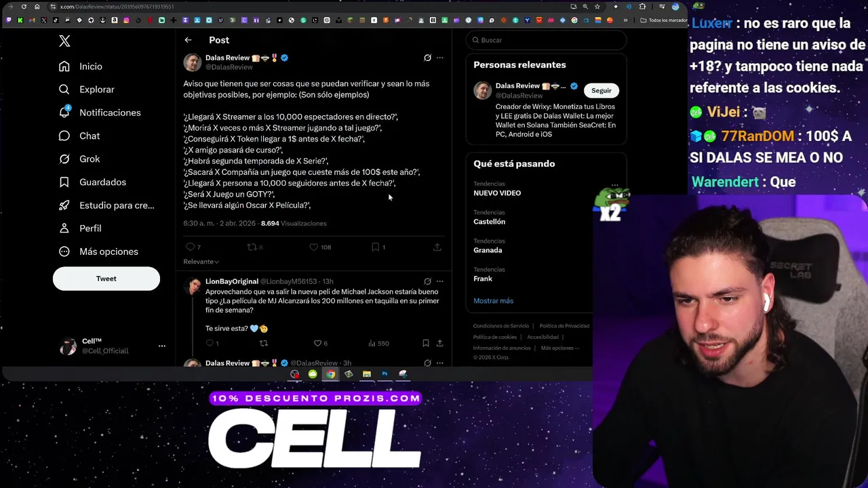Reply to the main post with 7 comments

coord(193,247)
